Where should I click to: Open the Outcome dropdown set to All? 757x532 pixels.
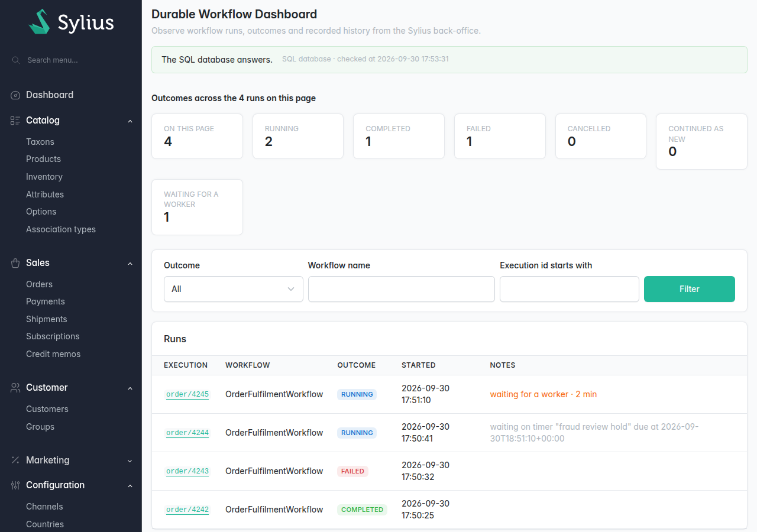click(x=234, y=289)
